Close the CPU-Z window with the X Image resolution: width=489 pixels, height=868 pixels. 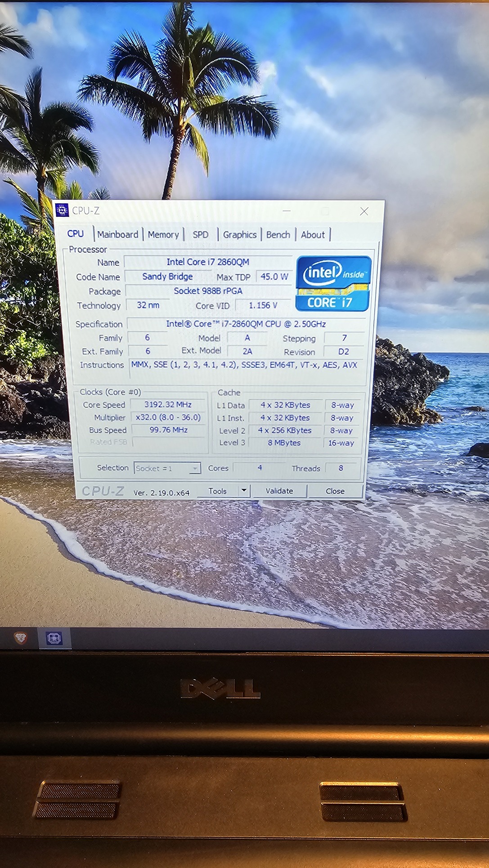point(364,211)
